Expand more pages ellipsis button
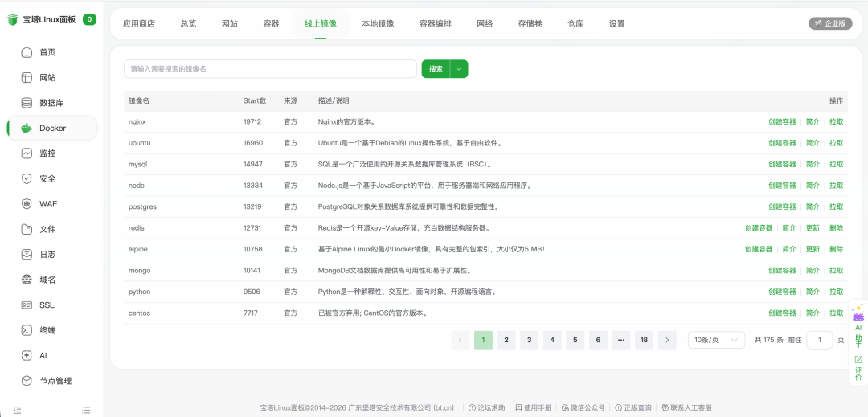 pyautogui.click(x=621, y=340)
